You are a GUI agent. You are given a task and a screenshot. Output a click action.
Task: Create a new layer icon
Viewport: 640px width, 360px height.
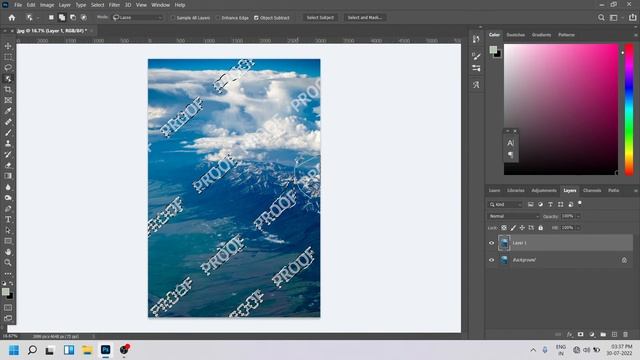coord(614,334)
